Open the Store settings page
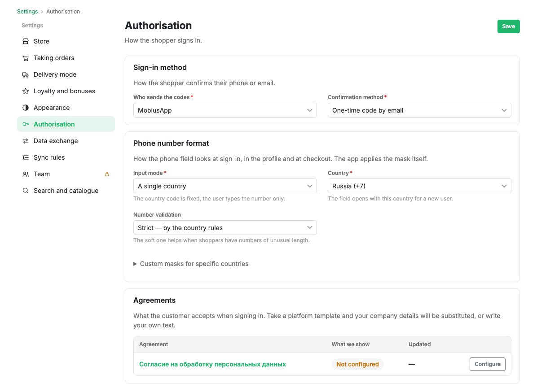The image size is (537, 392). (x=66, y=41)
